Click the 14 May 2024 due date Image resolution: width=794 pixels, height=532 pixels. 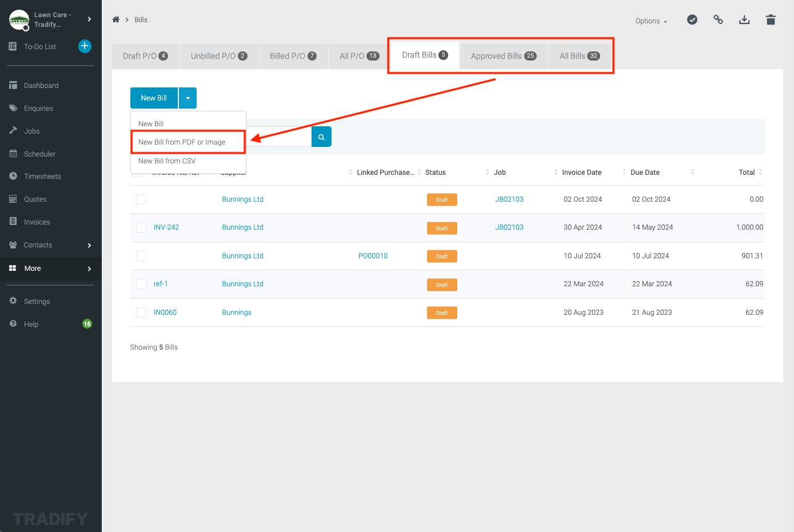click(652, 227)
